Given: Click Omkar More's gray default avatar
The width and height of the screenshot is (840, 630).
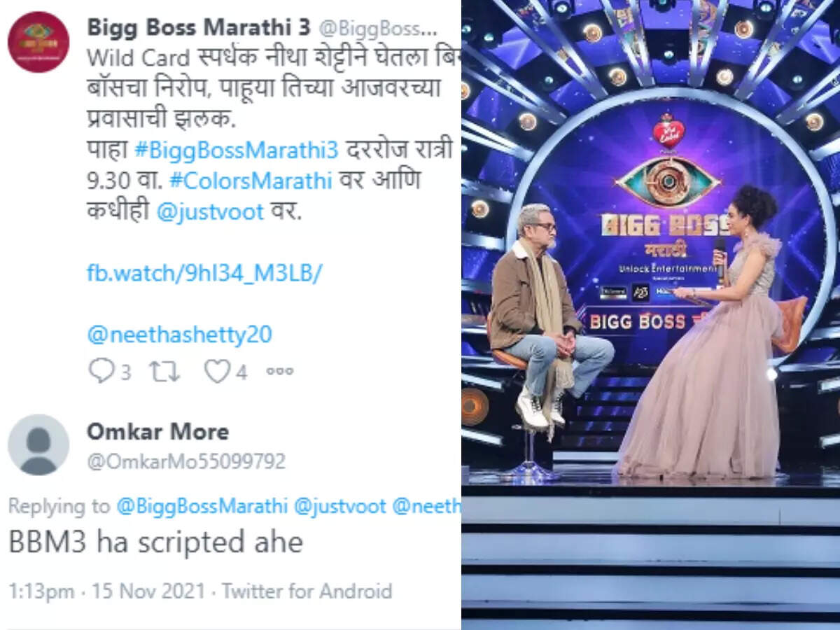Looking at the screenshot, I should 38,444.
